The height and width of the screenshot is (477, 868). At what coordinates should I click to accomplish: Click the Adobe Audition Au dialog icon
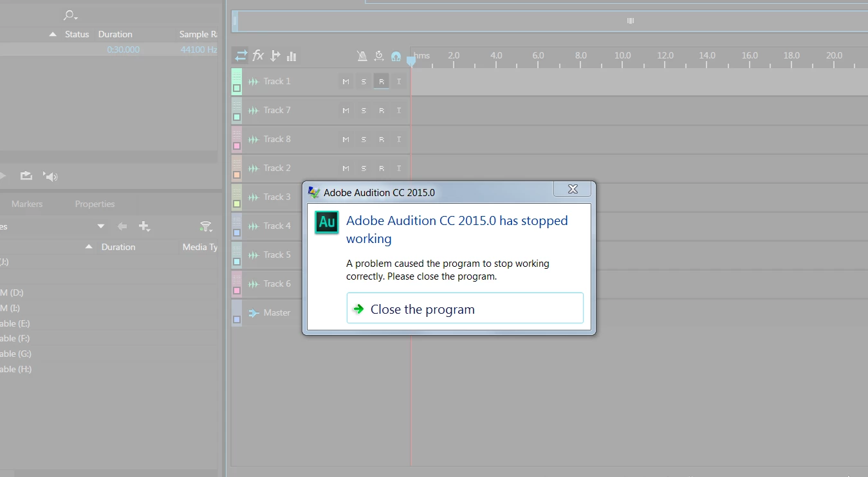click(327, 222)
